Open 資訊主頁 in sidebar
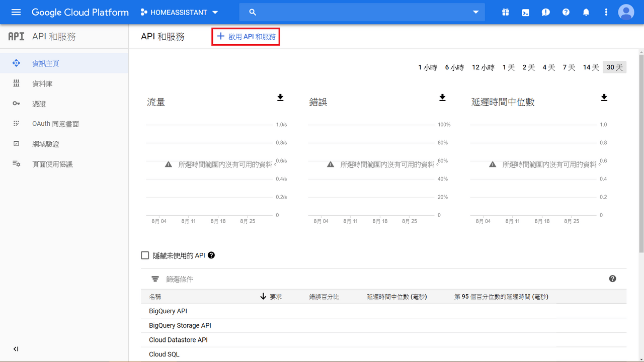Screen dimensions: 644x362 pyautogui.click(x=64, y=63)
